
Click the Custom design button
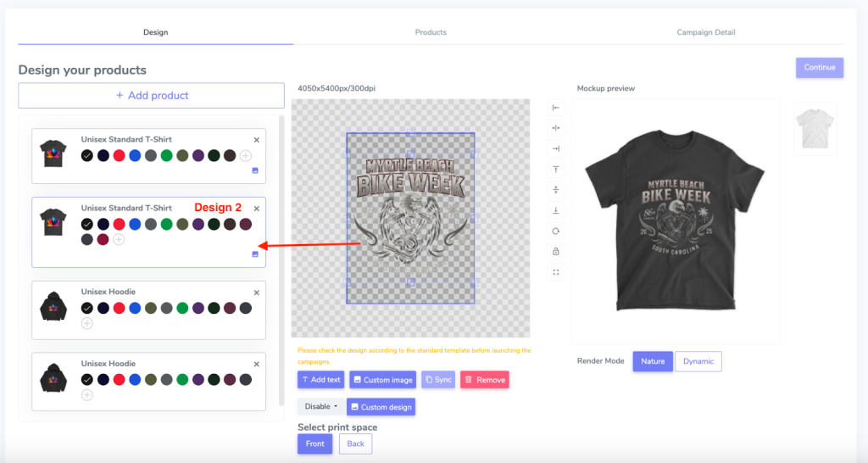(x=381, y=407)
